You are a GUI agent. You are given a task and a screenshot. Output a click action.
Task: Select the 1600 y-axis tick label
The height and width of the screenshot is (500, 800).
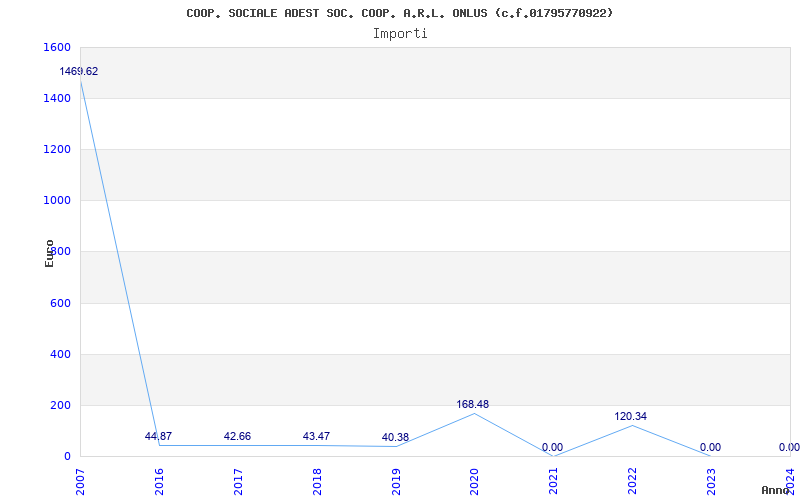click(57, 48)
